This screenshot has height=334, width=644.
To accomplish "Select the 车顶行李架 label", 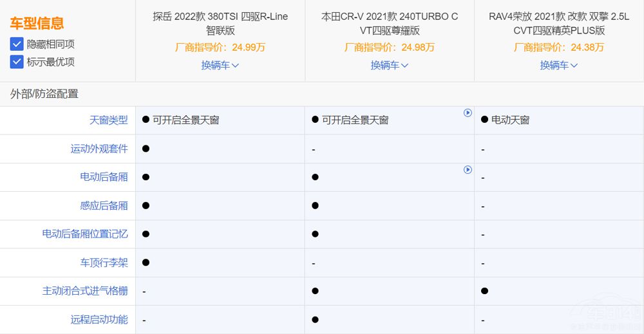I will (104, 263).
